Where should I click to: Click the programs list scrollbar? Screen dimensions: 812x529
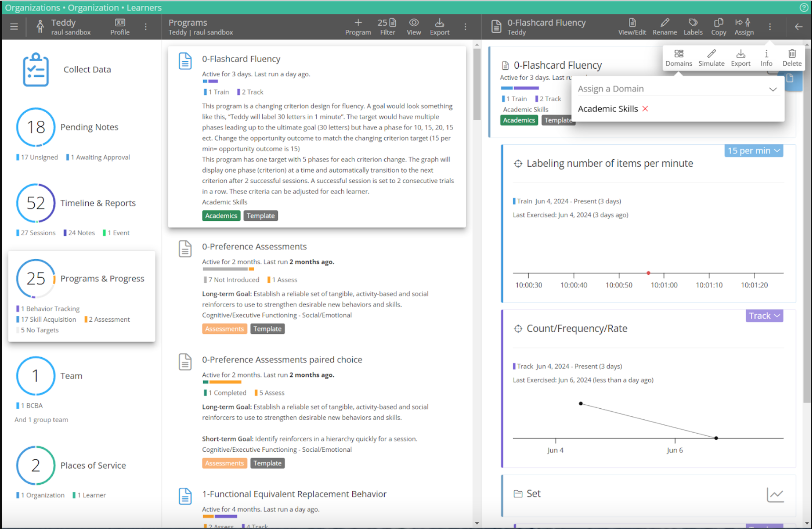click(477, 84)
